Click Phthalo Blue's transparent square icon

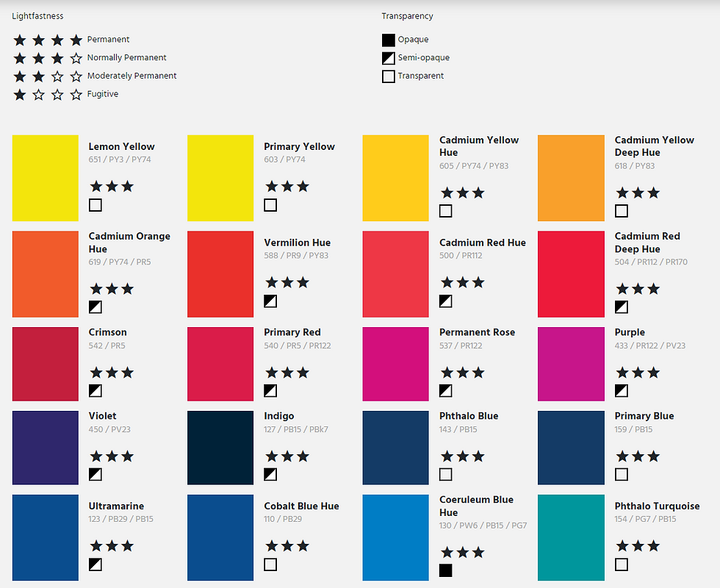pyautogui.click(x=445, y=474)
